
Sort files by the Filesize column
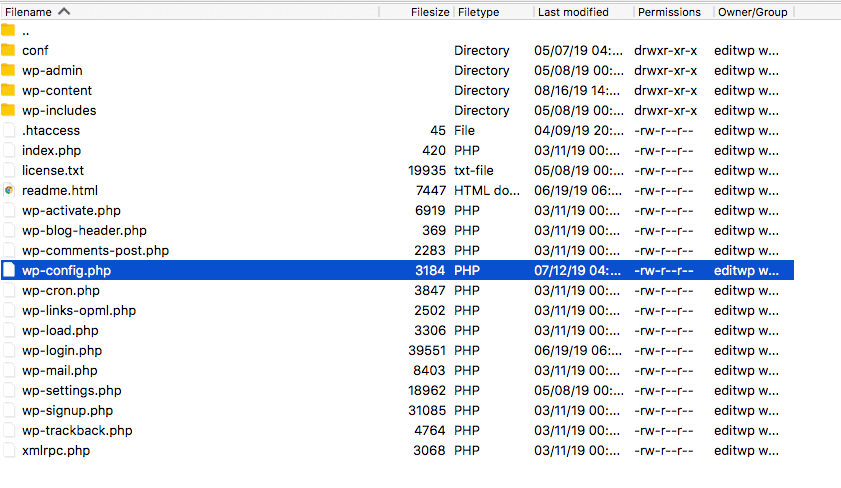click(430, 12)
